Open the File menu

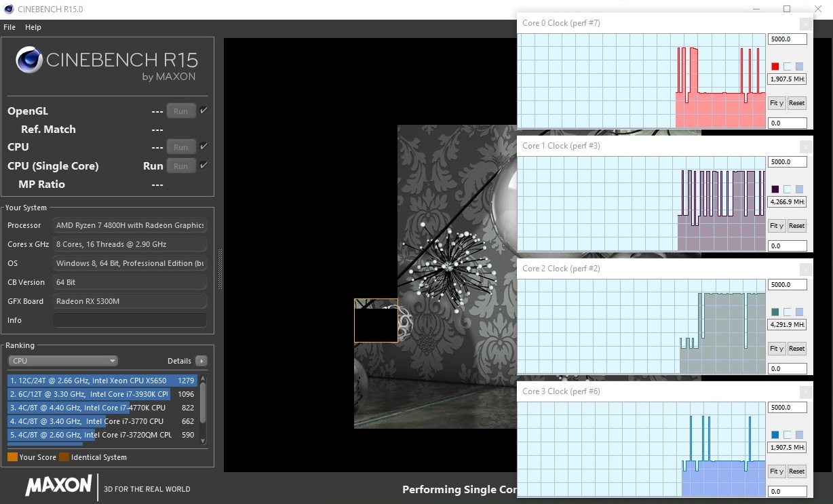coord(9,27)
